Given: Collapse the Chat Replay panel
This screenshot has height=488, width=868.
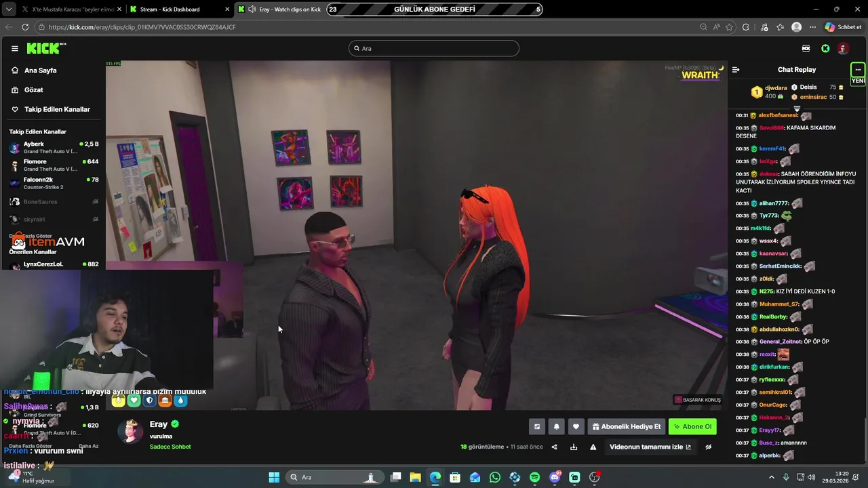Looking at the screenshot, I should coord(736,70).
